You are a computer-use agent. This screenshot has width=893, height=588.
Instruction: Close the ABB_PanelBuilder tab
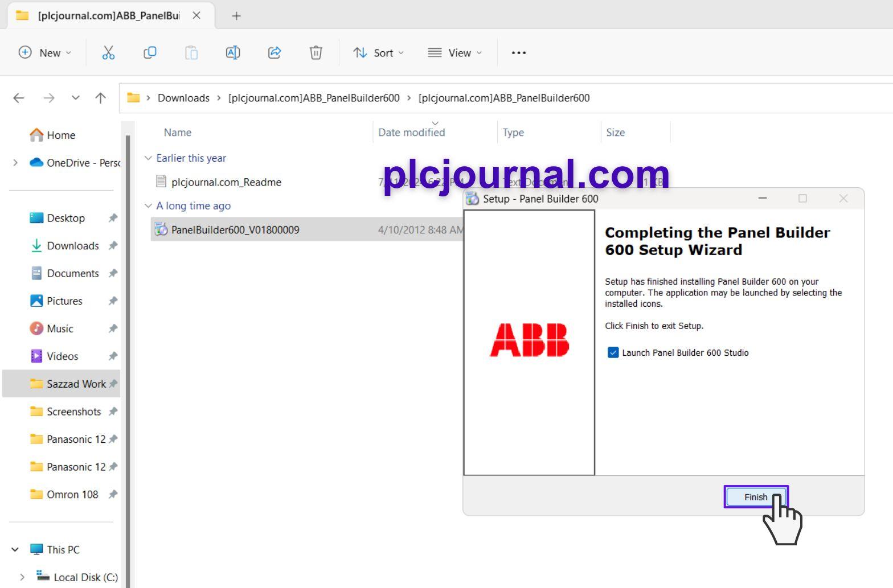[196, 15]
